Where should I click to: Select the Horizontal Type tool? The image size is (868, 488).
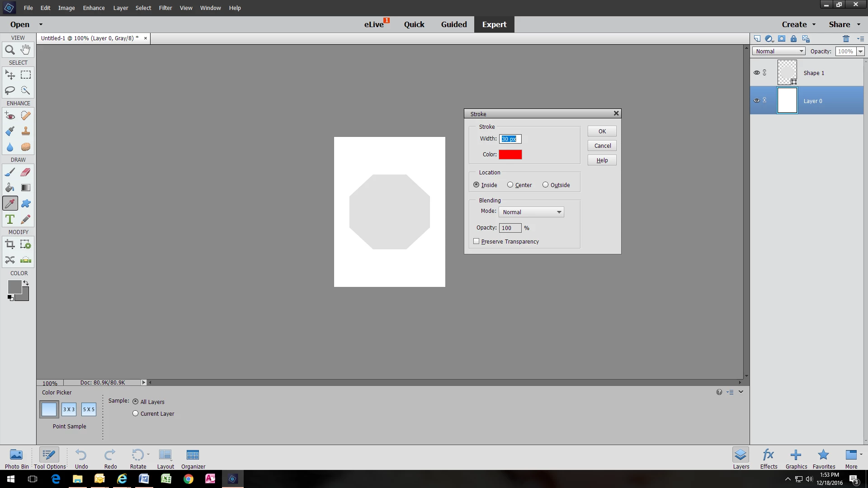pyautogui.click(x=9, y=220)
